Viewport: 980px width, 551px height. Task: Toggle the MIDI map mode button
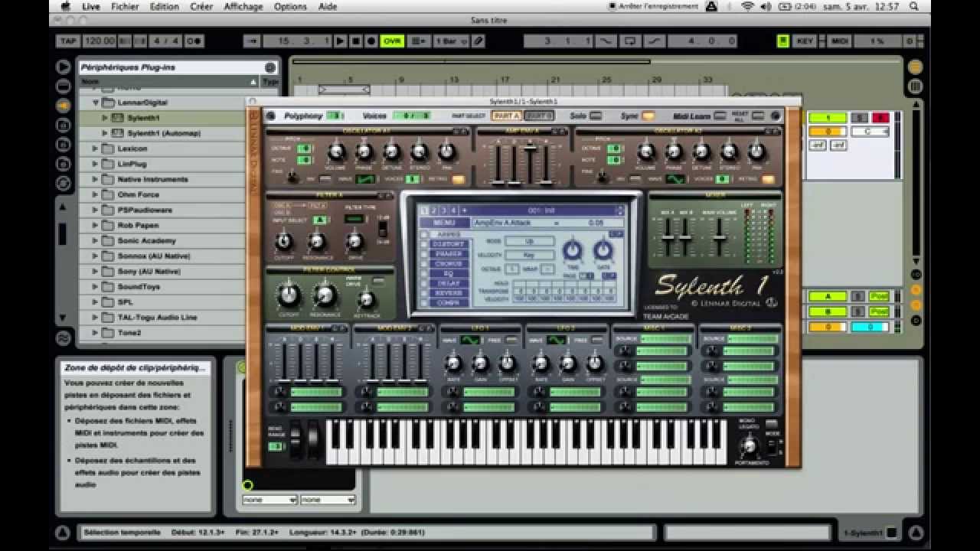[840, 41]
